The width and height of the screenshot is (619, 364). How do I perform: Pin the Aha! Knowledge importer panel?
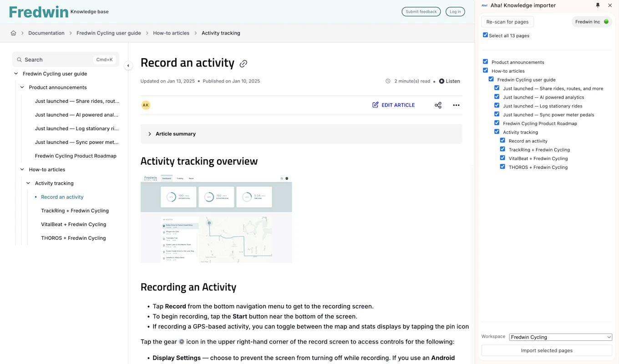pyautogui.click(x=598, y=5)
